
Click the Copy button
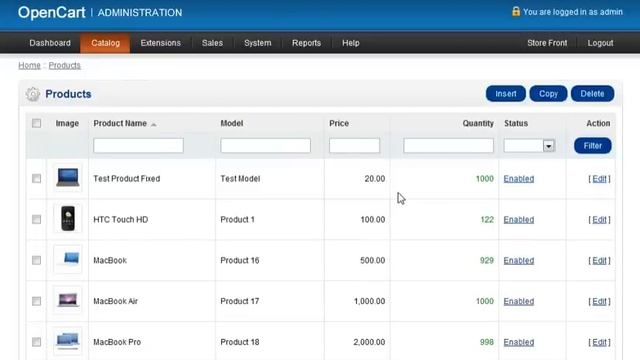click(548, 94)
